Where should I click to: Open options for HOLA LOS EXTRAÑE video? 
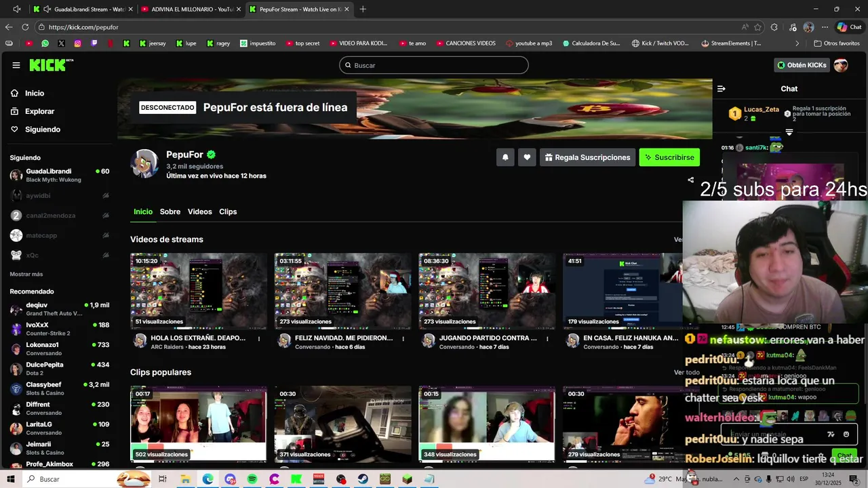pyautogui.click(x=258, y=338)
